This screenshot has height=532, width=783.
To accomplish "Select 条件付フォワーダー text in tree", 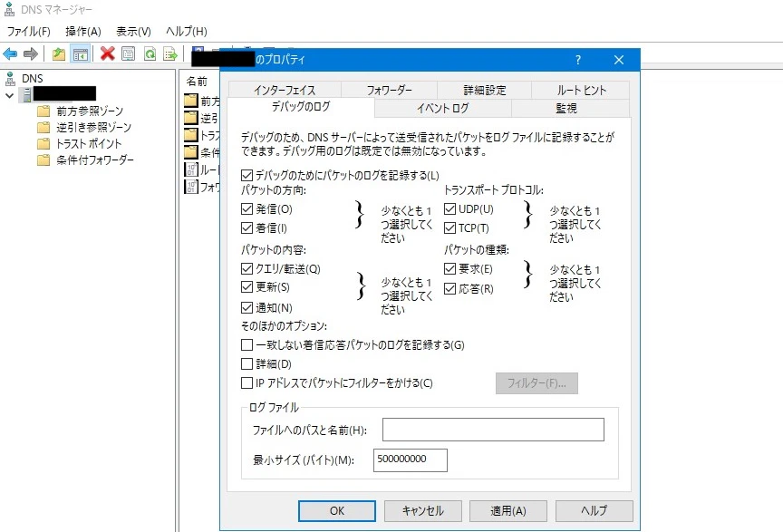I will (95, 160).
